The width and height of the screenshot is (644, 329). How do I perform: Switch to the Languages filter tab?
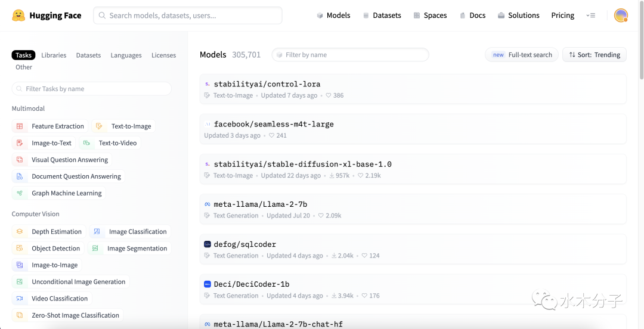(126, 55)
